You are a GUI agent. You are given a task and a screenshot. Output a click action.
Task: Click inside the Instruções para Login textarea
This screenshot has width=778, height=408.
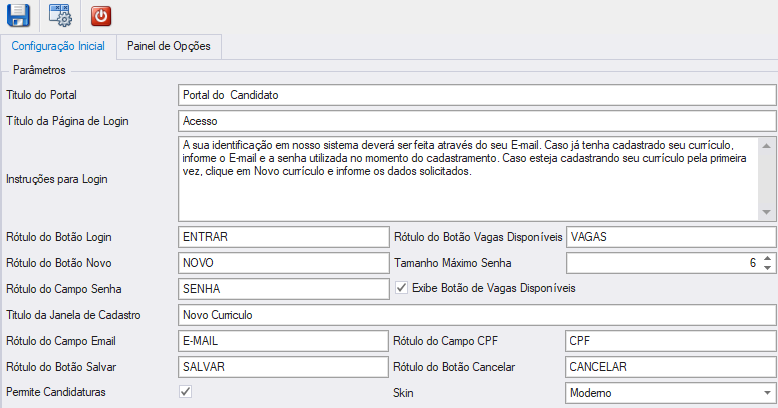point(468,179)
